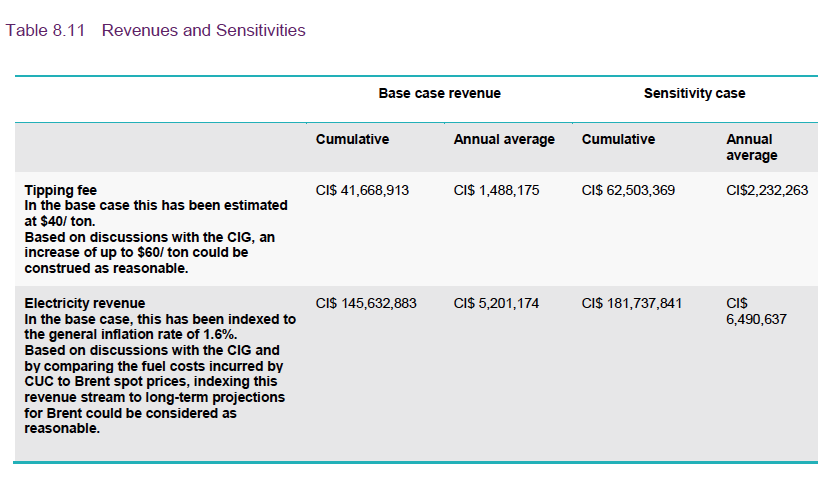Click the Table 8.11 Revenues and Sensitivities title
Viewport: 833px width, 491px height.
point(156,31)
